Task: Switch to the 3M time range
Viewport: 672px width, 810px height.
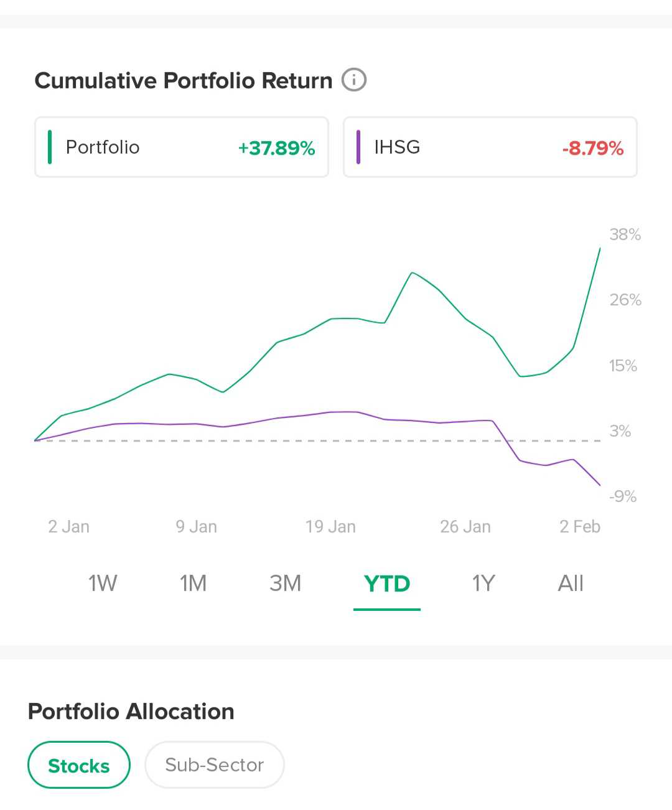Action: click(285, 584)
